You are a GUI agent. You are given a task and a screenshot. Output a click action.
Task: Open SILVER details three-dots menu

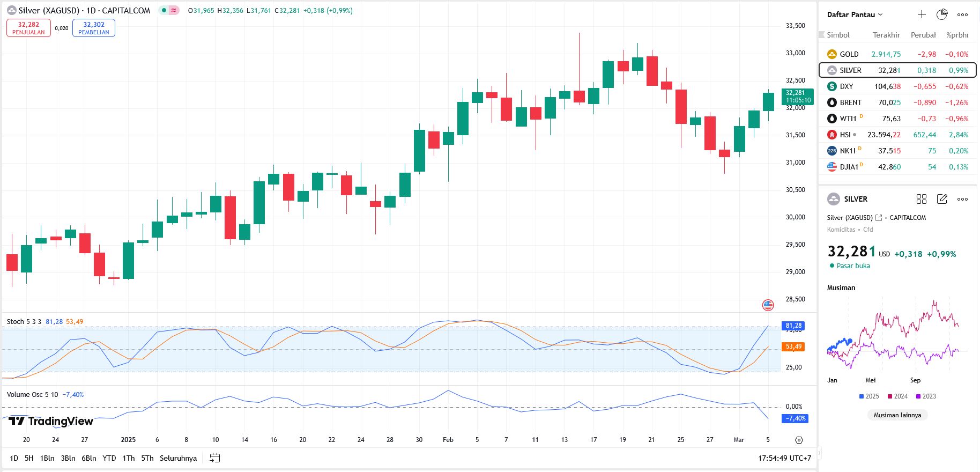962,199
